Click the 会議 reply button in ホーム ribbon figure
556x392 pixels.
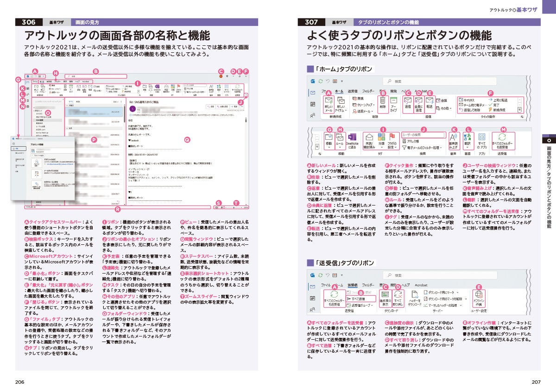[x=442, y=100]
